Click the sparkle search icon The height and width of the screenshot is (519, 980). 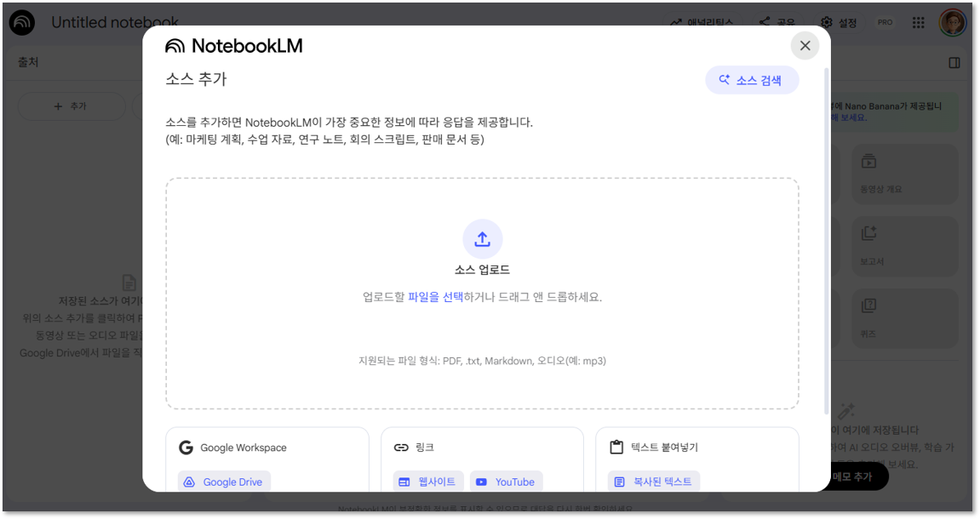click(725, 79)
